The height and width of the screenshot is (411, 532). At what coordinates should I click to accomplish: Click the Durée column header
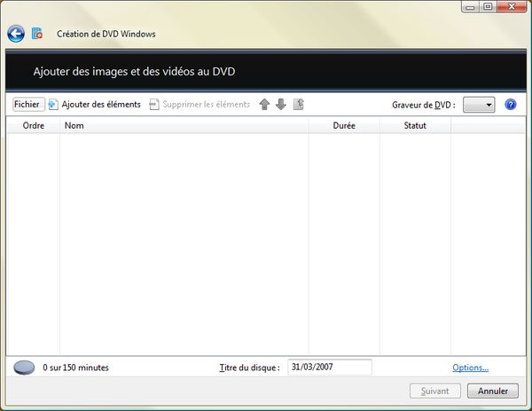point(344,126)
